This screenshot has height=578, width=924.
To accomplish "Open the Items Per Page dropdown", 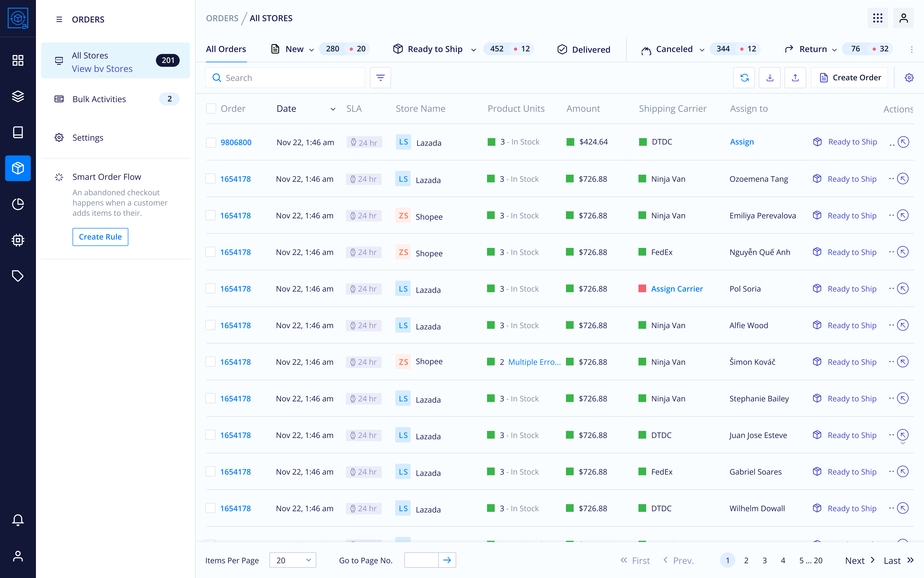I will click(293, 560).
